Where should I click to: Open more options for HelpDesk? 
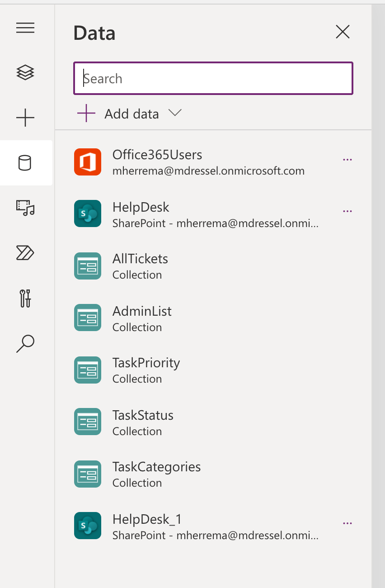coord(347,211)
